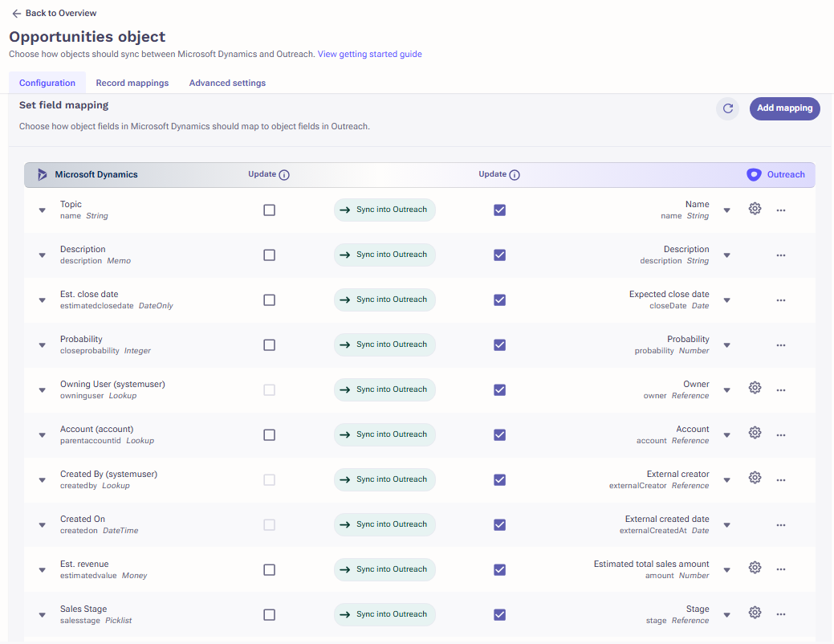Open the View getting started guide link
Image resolution: width=834 pixels, height=644 pixels.
pos(370,55)
